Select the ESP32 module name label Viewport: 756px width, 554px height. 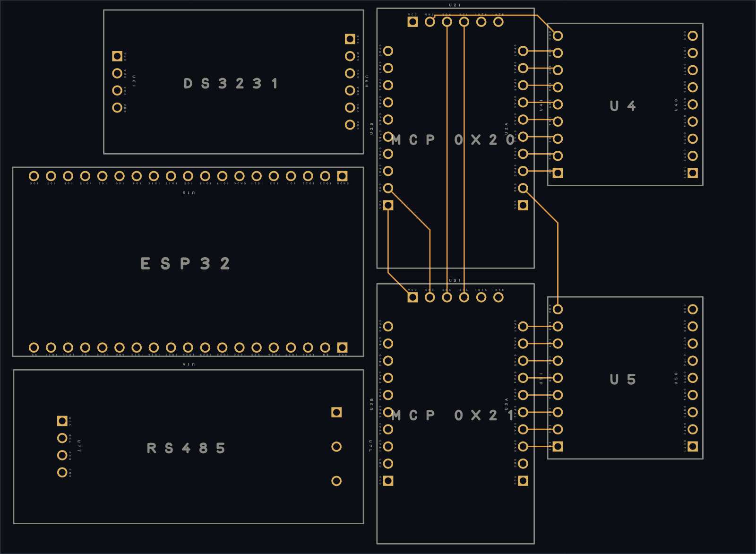(x=185, y=263)
